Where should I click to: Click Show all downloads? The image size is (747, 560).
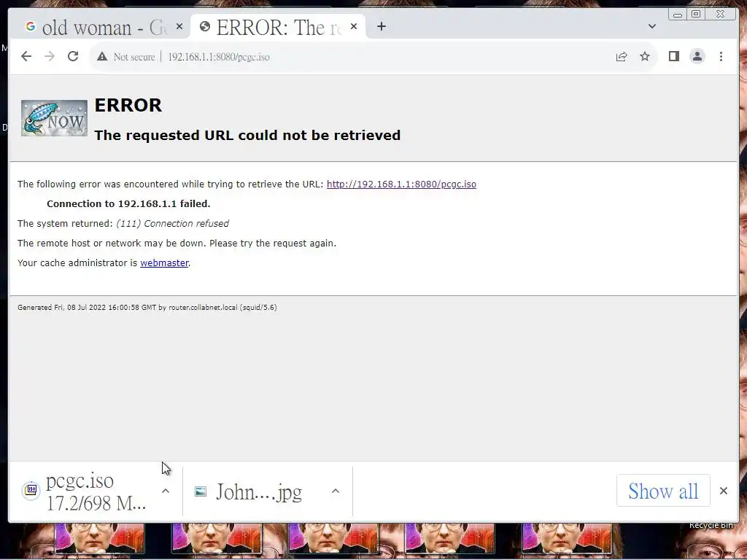point(663,491)
